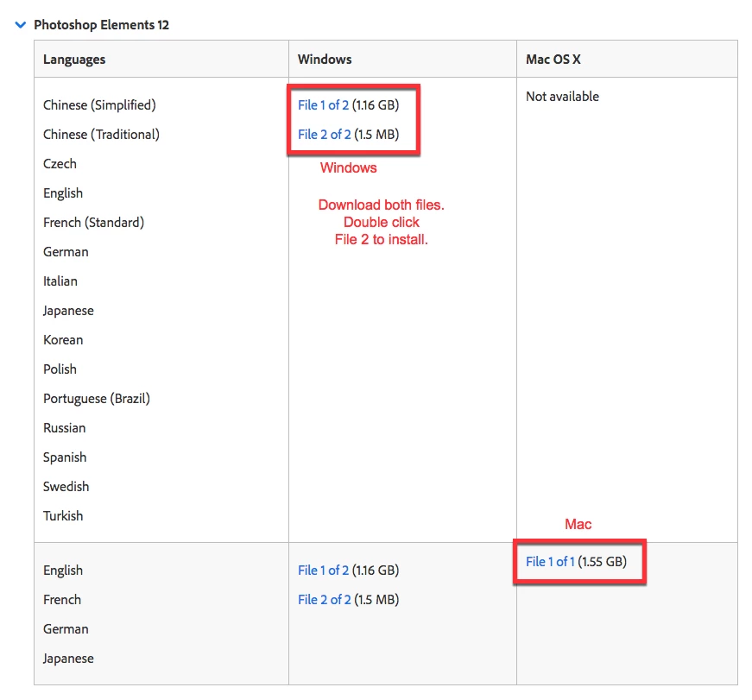The height and width of the screenshot is (700, 752).
Task: Select the Chinese (Traditional) language entry
Action: click(x=101, y=135)
